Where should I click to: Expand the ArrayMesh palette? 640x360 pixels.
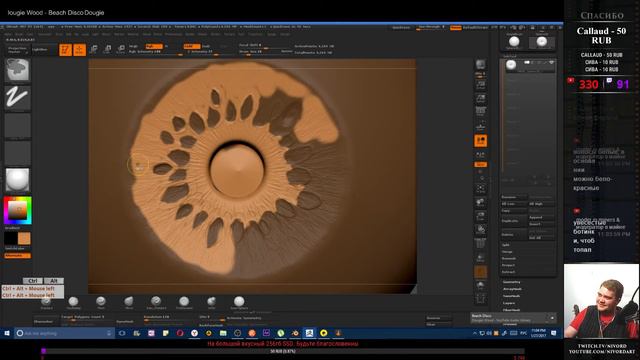pyautogui.click(x=512, y=289)
